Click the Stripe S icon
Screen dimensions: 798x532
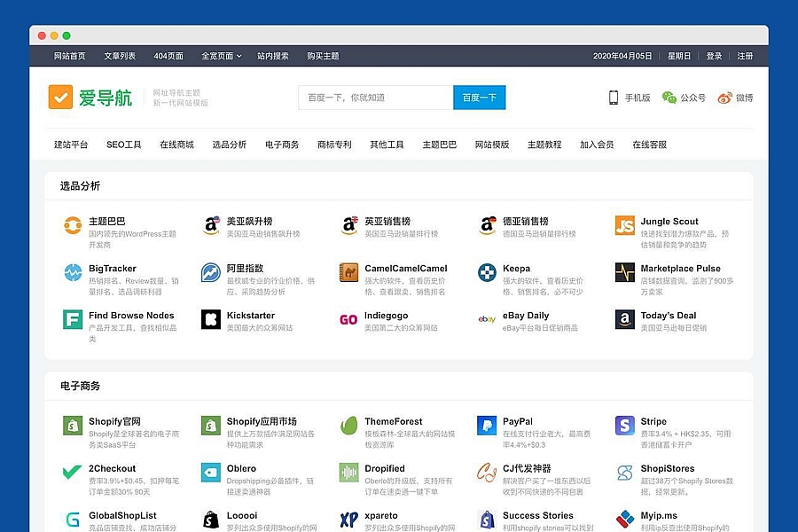pyautogui.click(x=624, y=426)
